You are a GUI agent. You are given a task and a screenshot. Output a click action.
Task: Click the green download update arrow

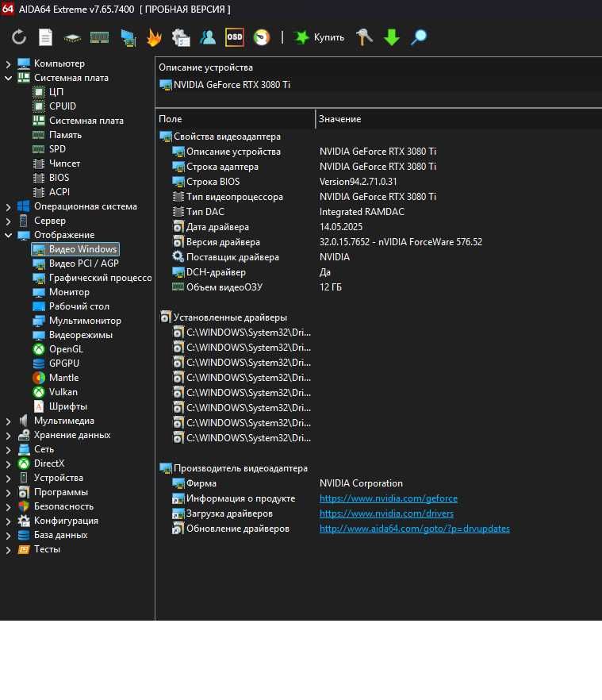[392, 37]
